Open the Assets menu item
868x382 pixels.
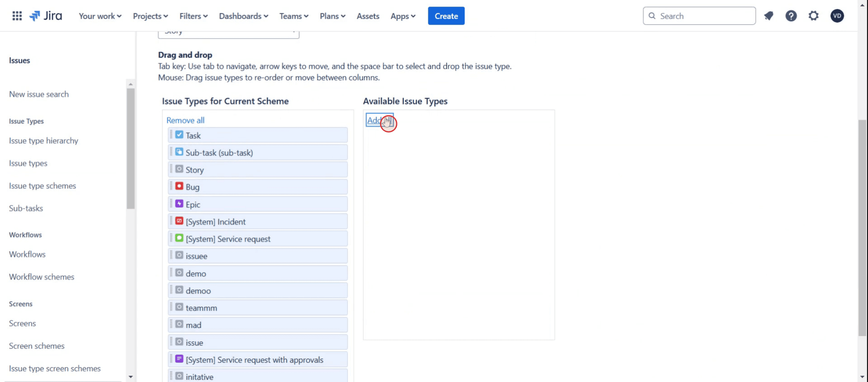pos(368,16)
